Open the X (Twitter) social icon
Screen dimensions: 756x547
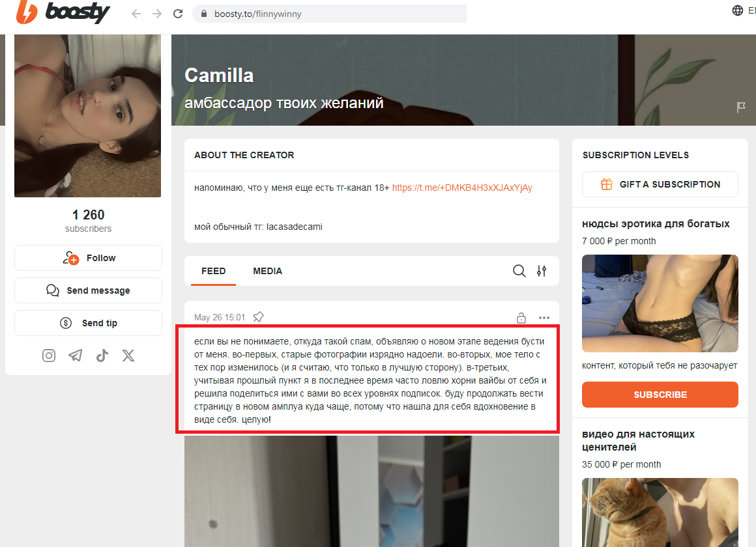click(128, 356)
